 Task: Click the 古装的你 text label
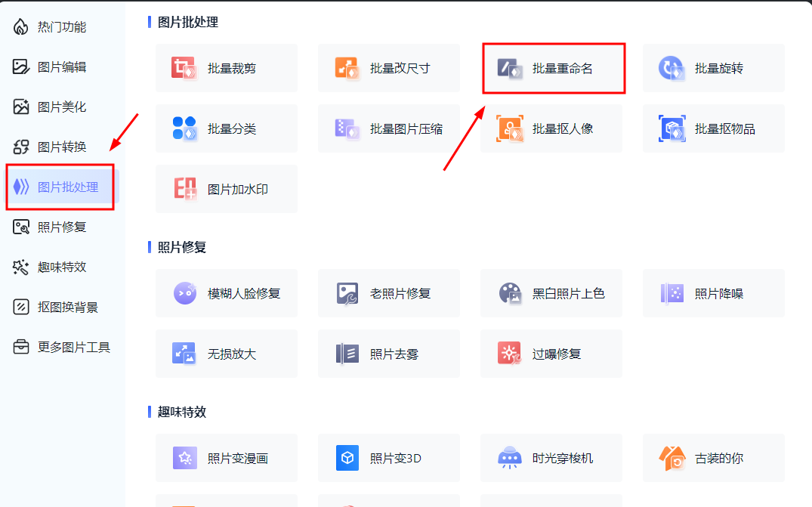pyautogui.click(x=719, y=459)
